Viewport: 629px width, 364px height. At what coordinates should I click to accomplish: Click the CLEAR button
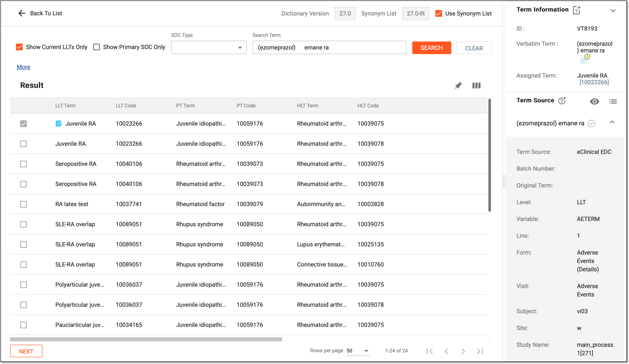click(474, 48)
